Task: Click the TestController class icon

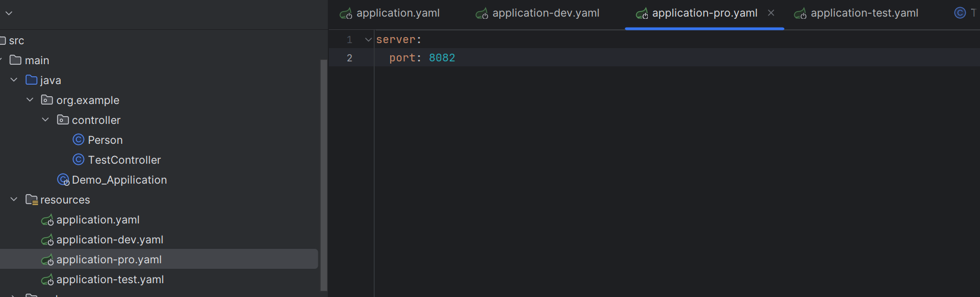Action: point(78,159)
